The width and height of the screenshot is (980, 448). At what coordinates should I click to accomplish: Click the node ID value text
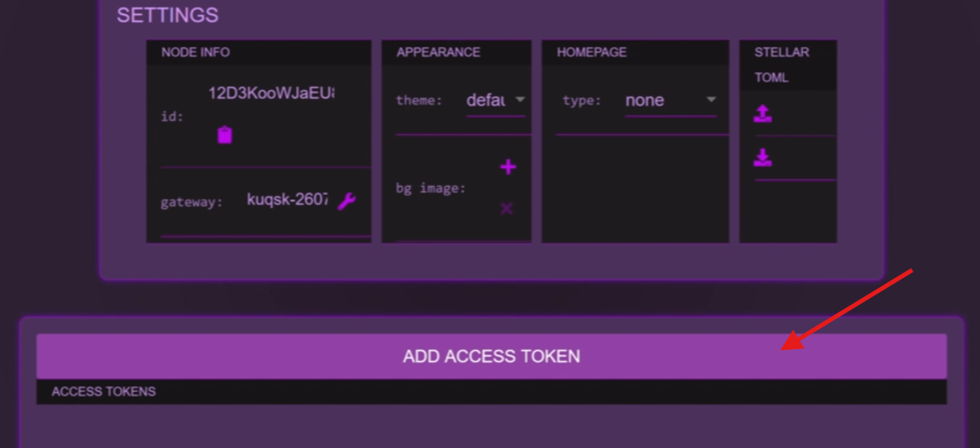tap(271, 93)
